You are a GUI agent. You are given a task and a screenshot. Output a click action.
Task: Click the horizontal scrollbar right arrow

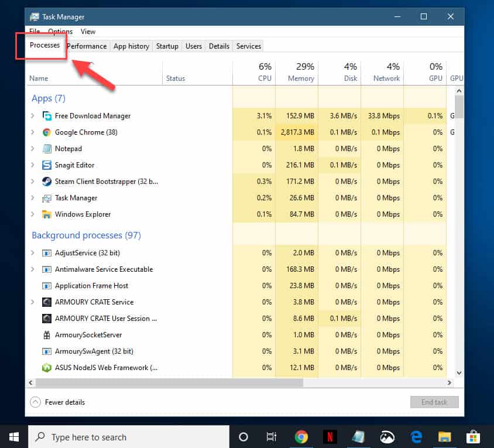click(450, 382)
